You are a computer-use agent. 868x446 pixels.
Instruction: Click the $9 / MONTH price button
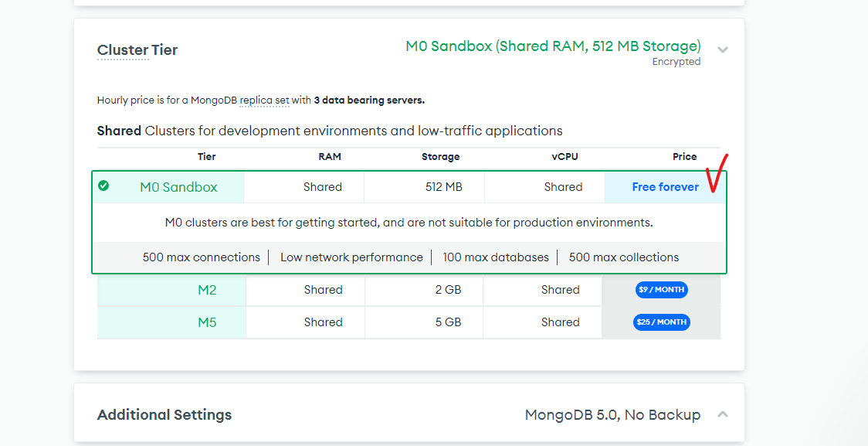coord(662,290)
